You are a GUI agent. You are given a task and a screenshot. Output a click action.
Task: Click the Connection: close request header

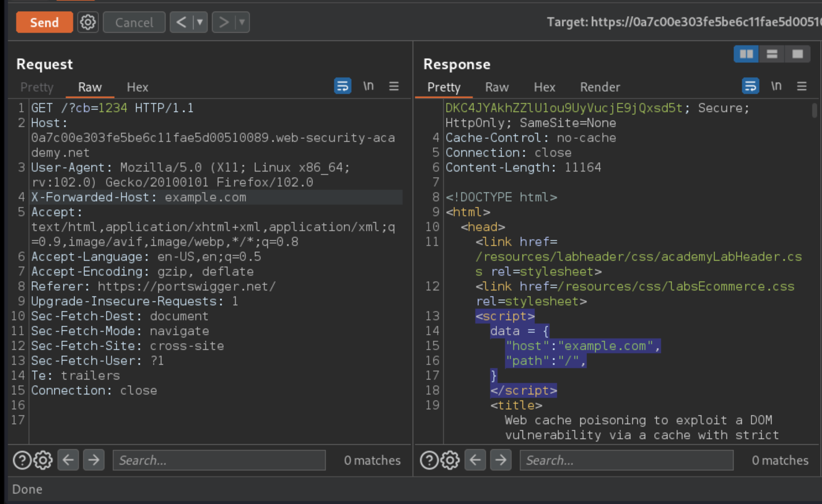(x=94, y=390)
